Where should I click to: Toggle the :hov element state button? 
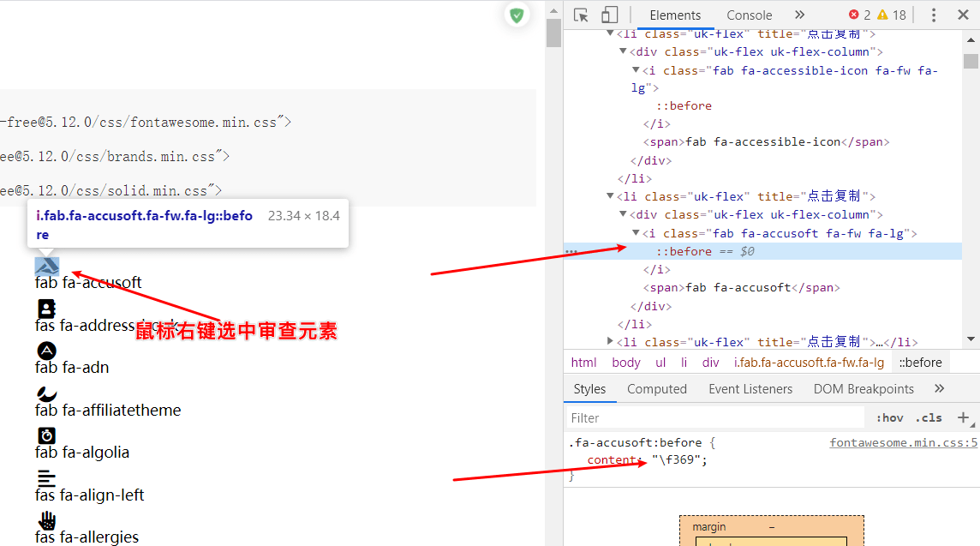click(889, 418)
